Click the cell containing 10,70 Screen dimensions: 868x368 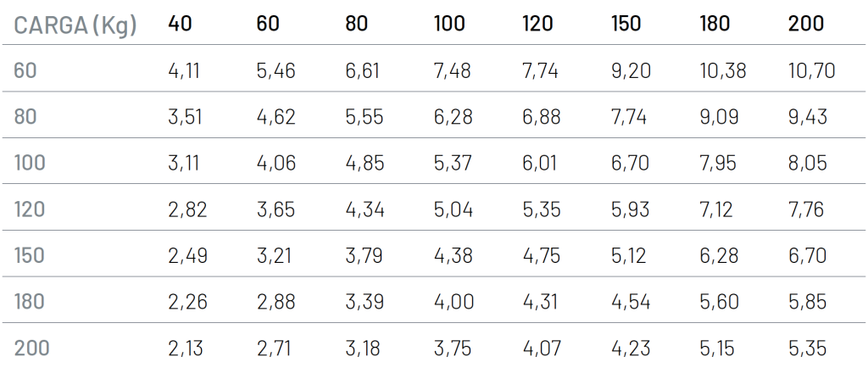click(811, 70)
